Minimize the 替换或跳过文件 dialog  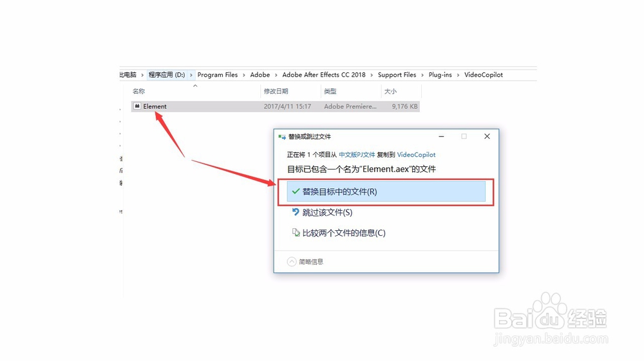[442, 137]
